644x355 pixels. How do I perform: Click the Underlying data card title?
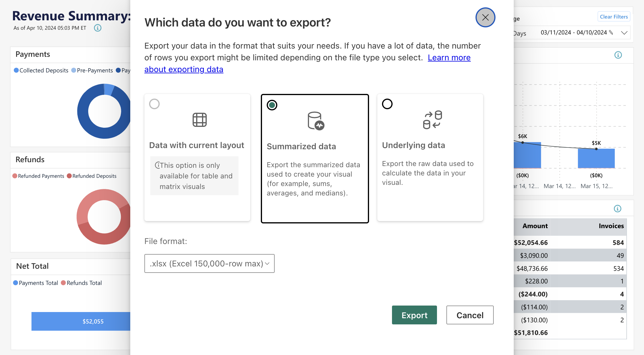[413, 145]
